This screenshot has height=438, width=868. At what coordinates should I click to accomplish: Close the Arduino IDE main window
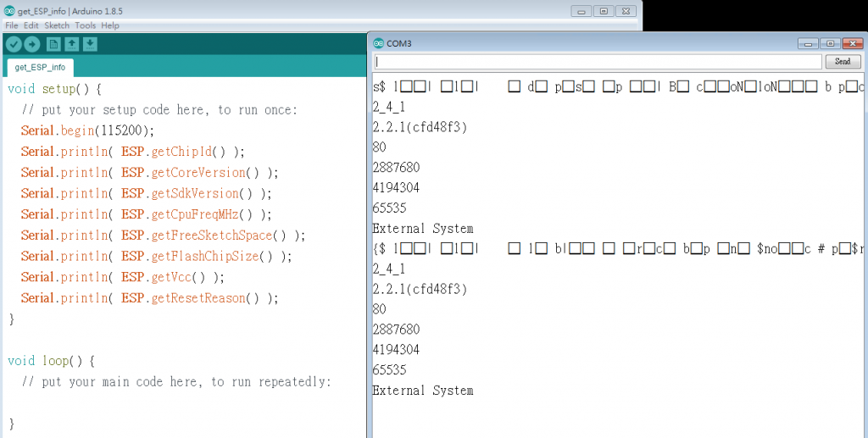pyautogui.click(x=626, y=11)
